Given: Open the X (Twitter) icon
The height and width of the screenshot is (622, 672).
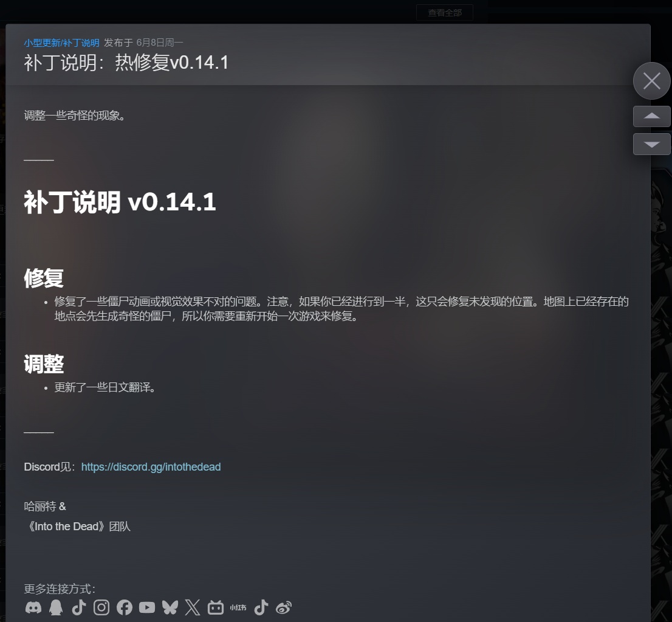Looking at the screenshot, I should click(193, 607).
